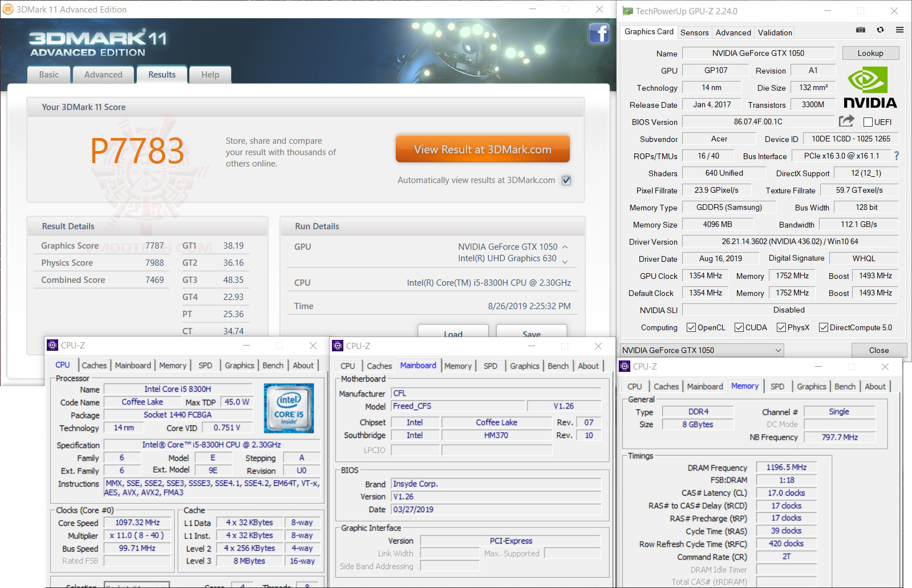Click the 3DMark 11 title bar app icon
Viewport: 912px width, 588px height.
click(9, 10)
